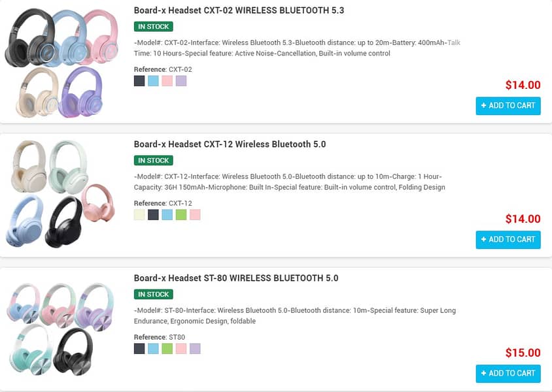This screenshot has height=392, width=552.
Task: Pick the pink swatch for CXT-02
Action: pos(167,80)
